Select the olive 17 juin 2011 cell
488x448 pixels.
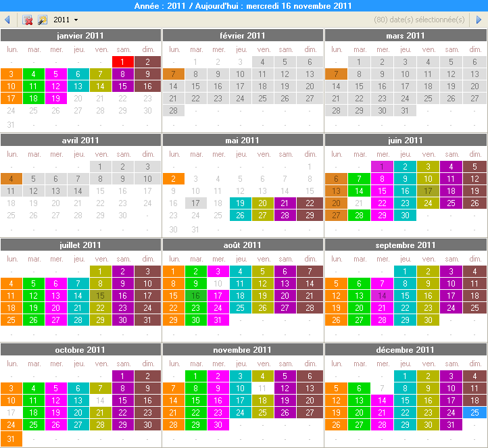tap(428, 191)
